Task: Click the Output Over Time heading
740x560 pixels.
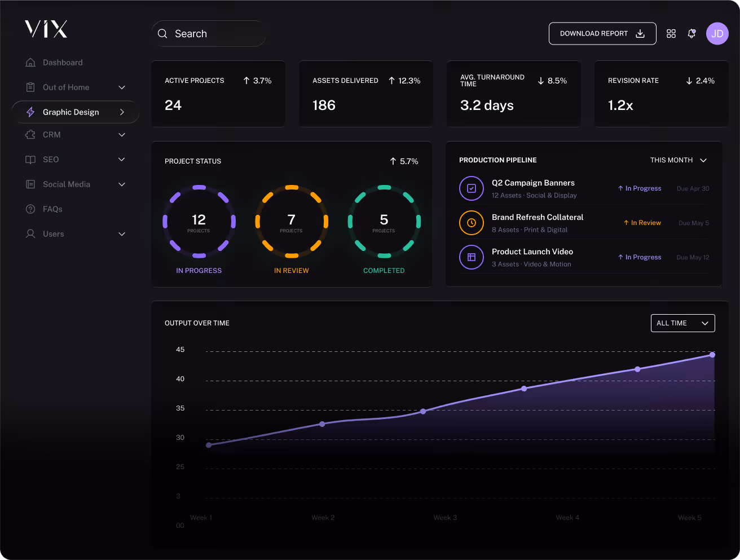Action: click(x=197, y=323)
